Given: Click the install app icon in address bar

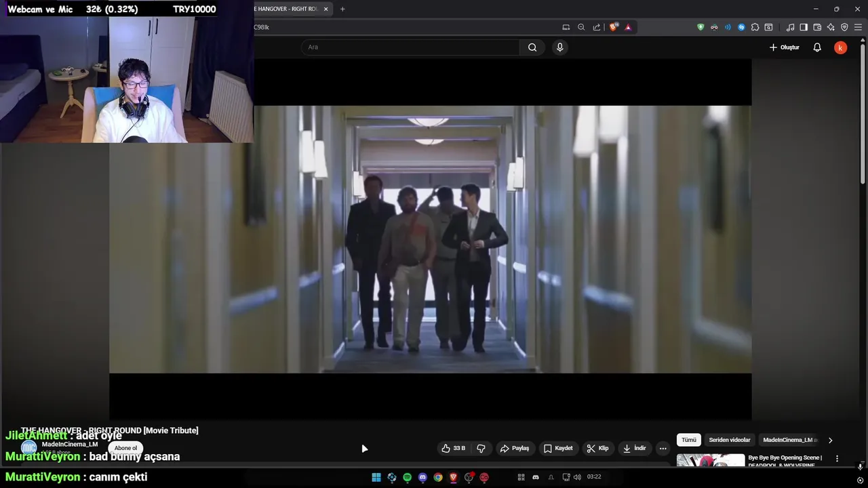Looking at the screenshot, I should pos(566,27).
